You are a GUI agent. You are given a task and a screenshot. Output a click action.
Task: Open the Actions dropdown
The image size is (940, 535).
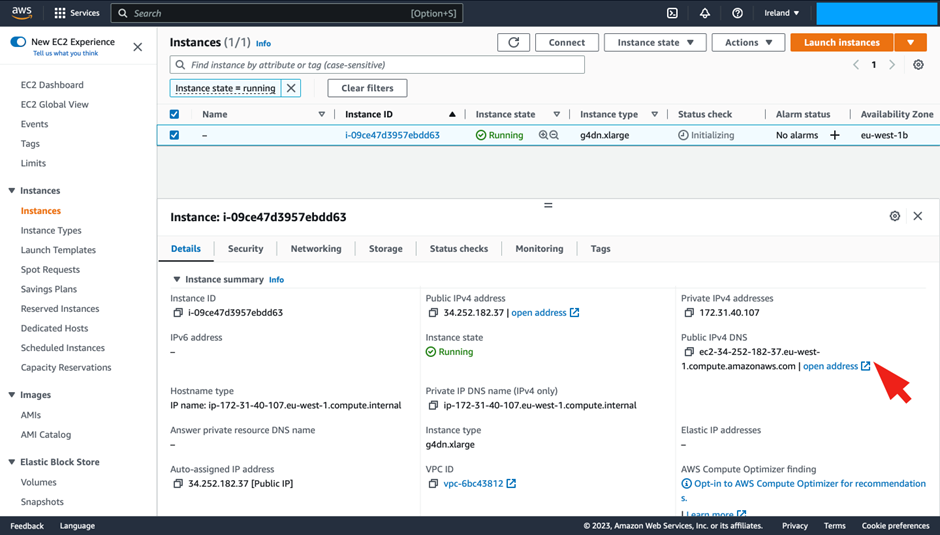[748, 43]
